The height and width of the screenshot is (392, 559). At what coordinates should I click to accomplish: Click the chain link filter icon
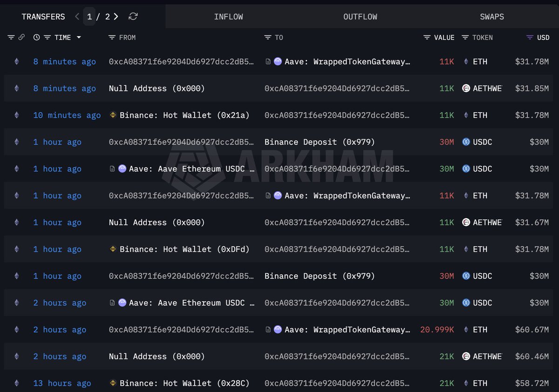click(x=21, y=37)
